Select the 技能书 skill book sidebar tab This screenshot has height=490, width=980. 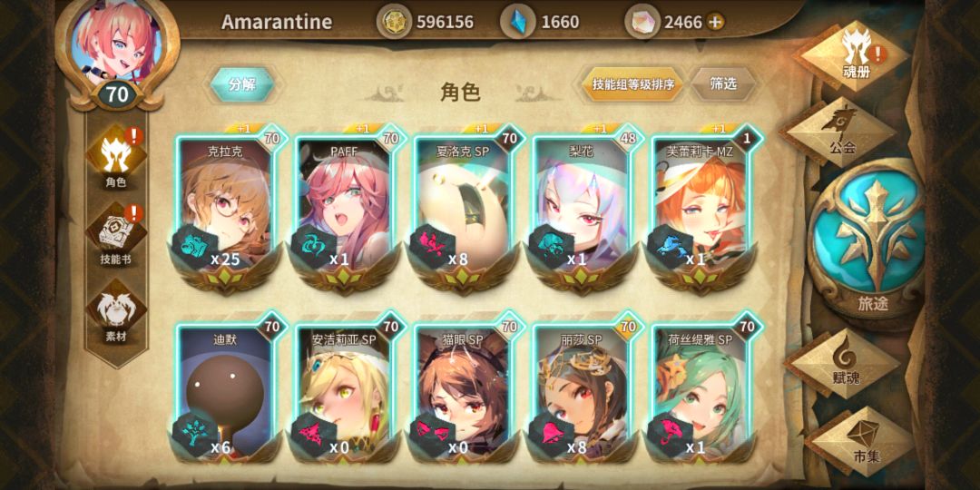click(x=115, y=233)
